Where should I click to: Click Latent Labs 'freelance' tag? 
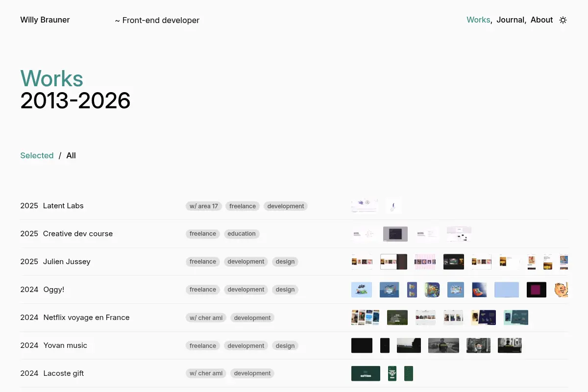[243, 206]
